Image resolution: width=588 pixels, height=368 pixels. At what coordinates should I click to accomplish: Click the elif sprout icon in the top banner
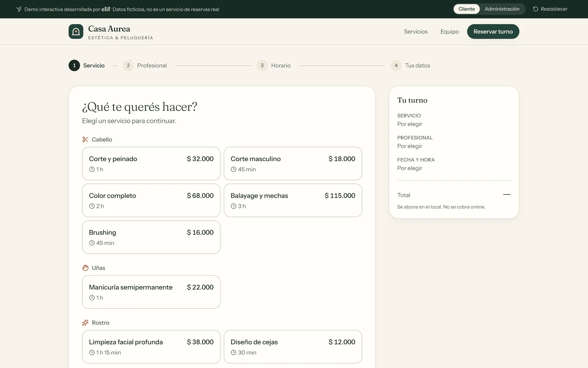click(19, 9)
